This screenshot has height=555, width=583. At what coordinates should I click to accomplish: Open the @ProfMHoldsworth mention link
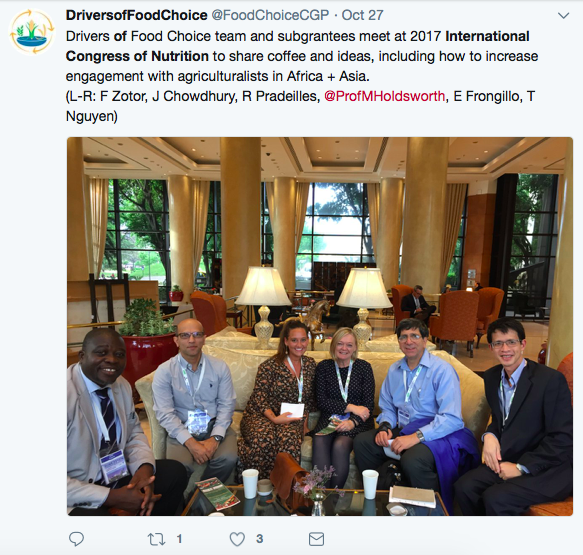[x=384, y=96]
